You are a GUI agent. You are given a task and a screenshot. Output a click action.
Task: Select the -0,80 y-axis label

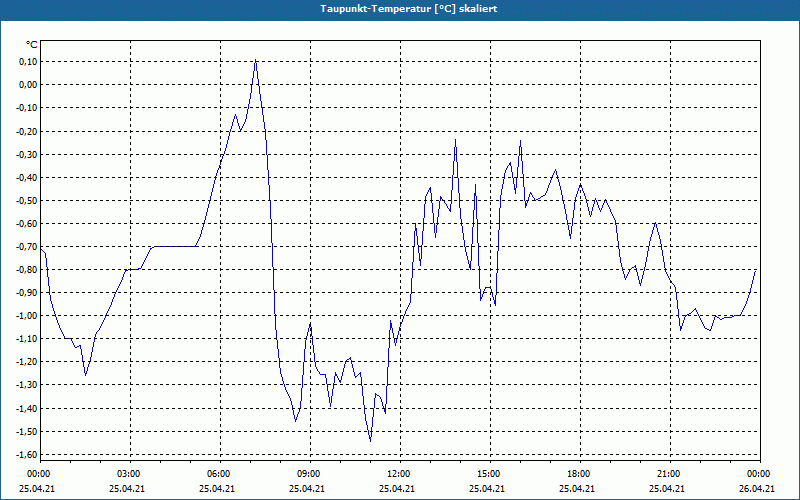(x=26, y=269)
